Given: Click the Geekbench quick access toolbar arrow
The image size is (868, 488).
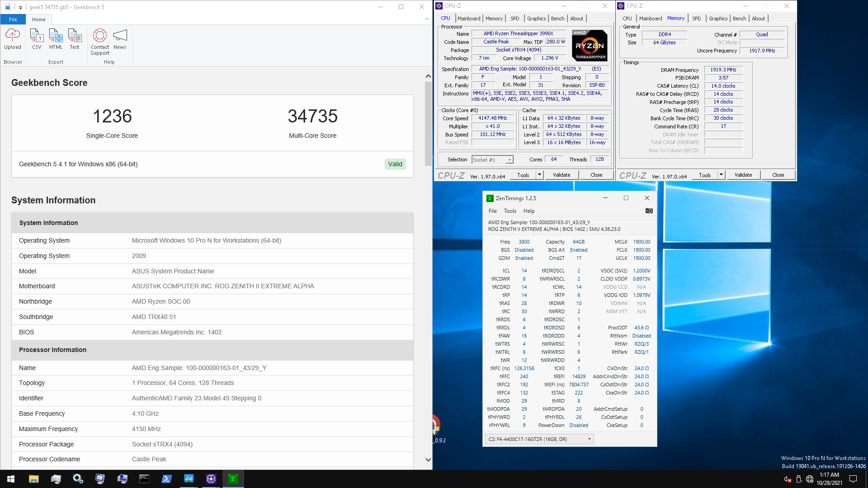Looking at the screenshot, I should pos(20,7).
